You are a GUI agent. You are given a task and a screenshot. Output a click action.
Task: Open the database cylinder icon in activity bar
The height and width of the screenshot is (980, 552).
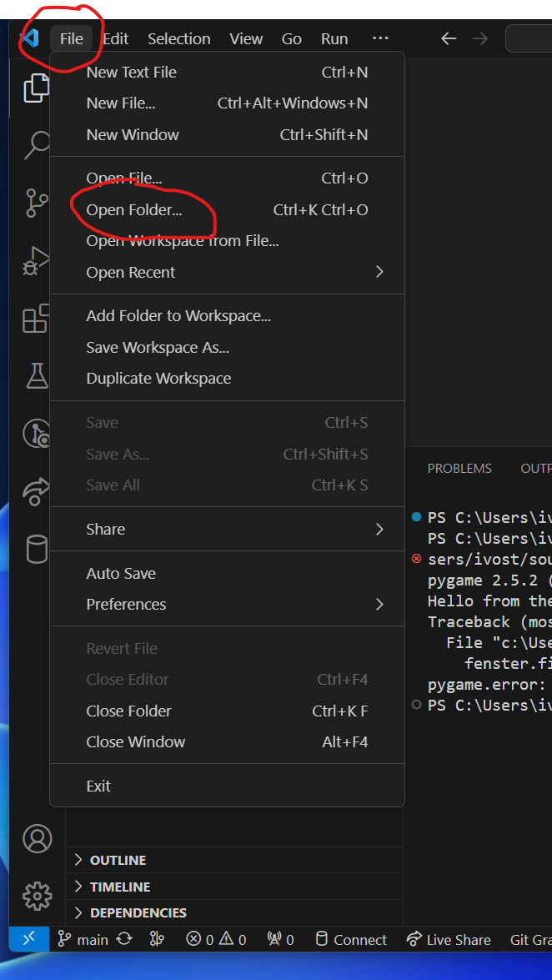36,549
